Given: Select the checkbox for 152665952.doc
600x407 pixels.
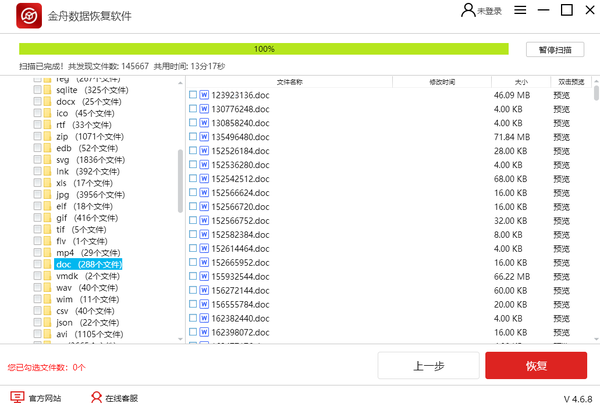Looking at the screenshot, I should (x=193, y=262).
